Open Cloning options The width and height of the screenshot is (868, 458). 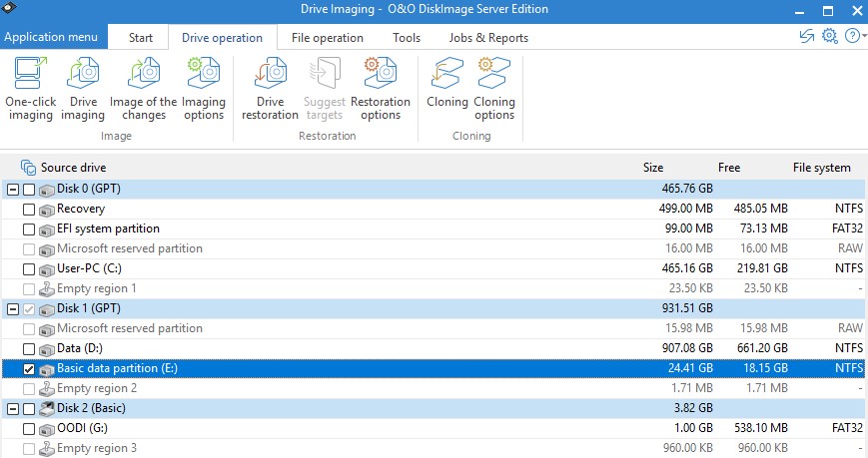494,89
